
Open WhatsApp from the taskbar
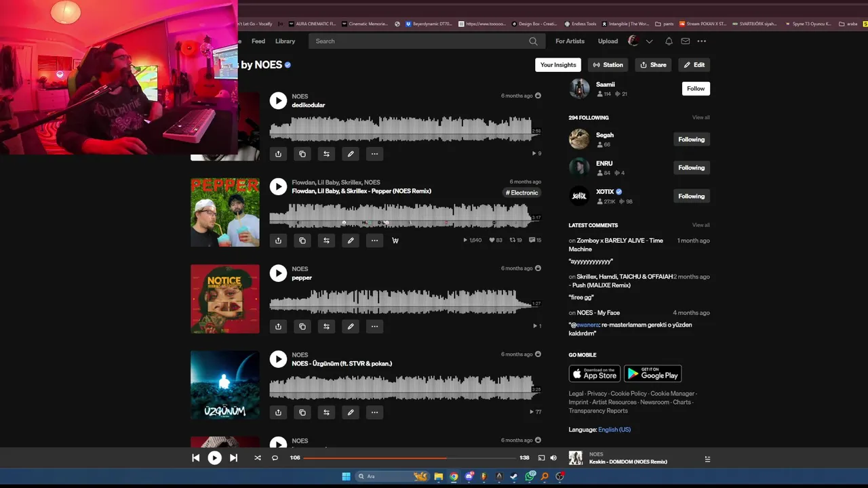(530, 476)
